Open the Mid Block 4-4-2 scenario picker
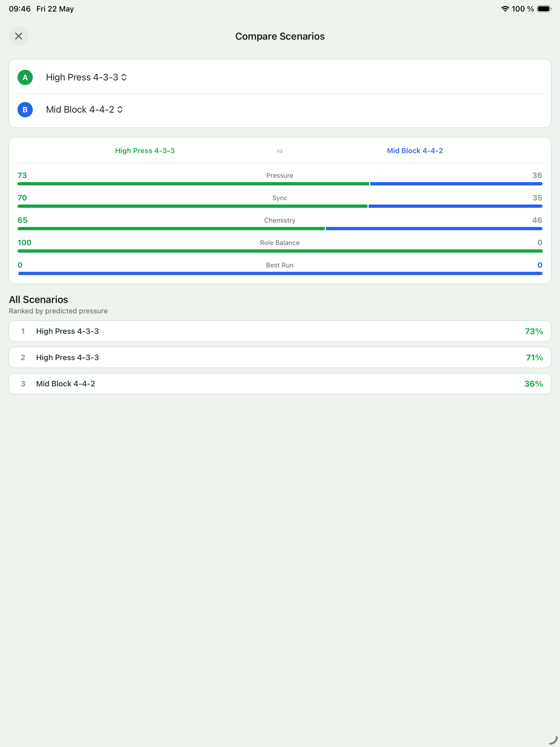 click(x=84, y=110)
